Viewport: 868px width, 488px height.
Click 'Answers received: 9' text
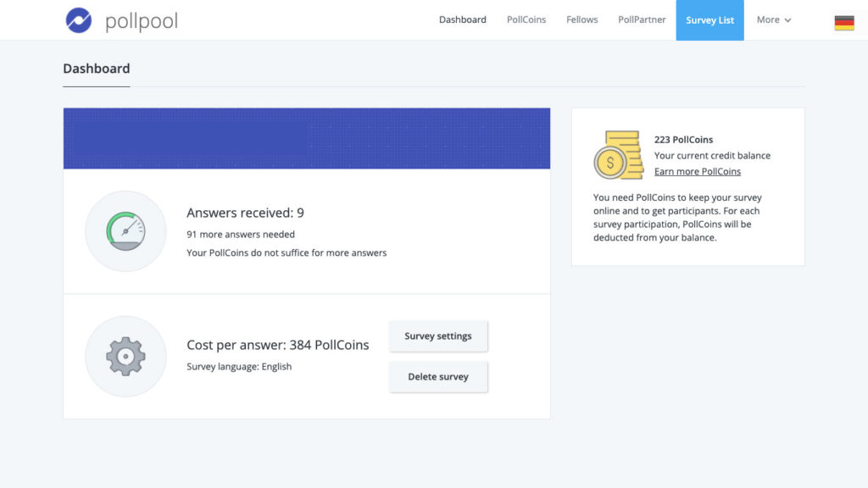245,213
